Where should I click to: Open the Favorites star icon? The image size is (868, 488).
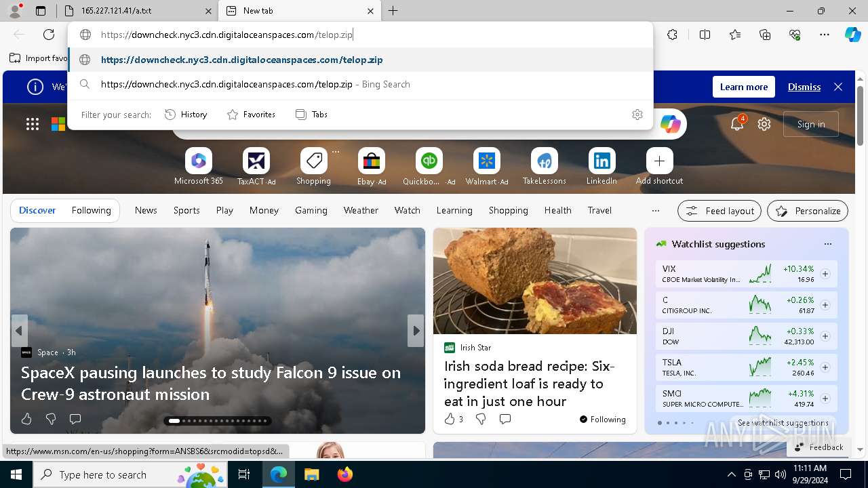[735, 35]
